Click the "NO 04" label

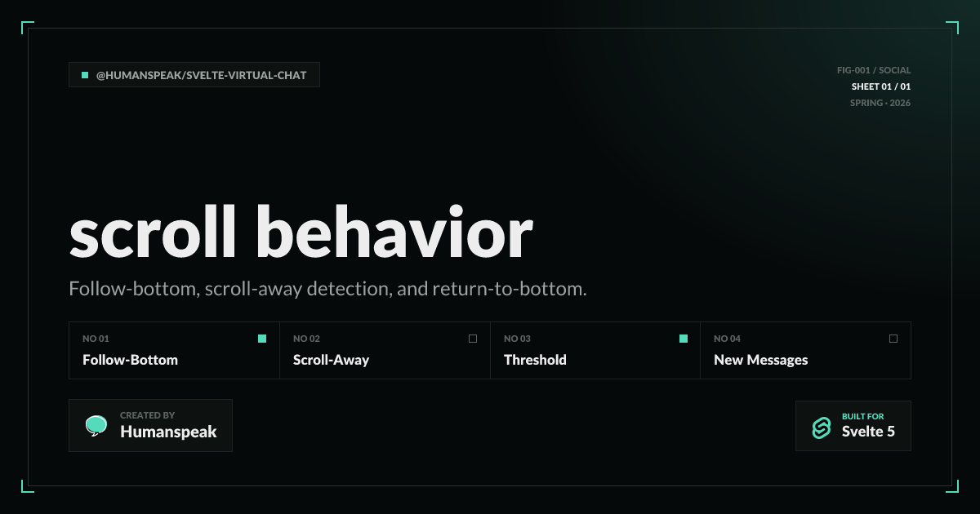click(727, 339)
